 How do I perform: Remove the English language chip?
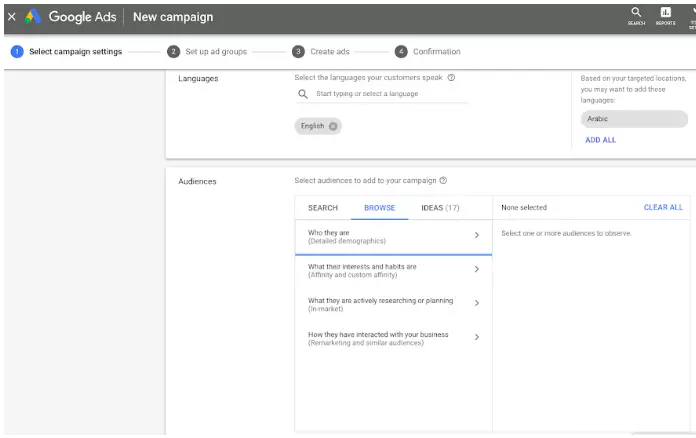click(333, 126)
